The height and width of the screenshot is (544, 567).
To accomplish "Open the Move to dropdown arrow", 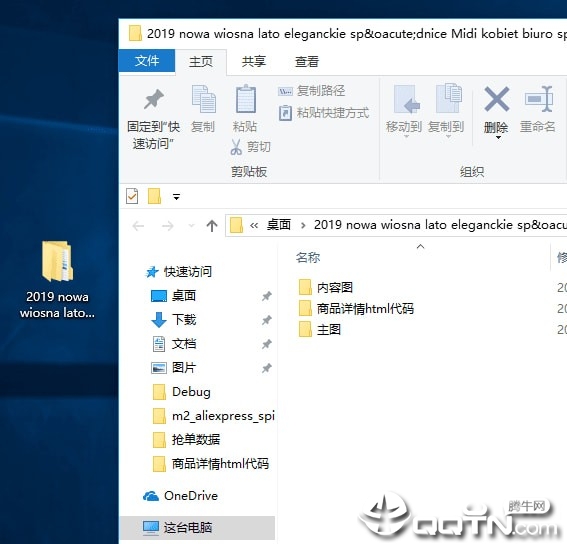I will [x=406, y=137].
